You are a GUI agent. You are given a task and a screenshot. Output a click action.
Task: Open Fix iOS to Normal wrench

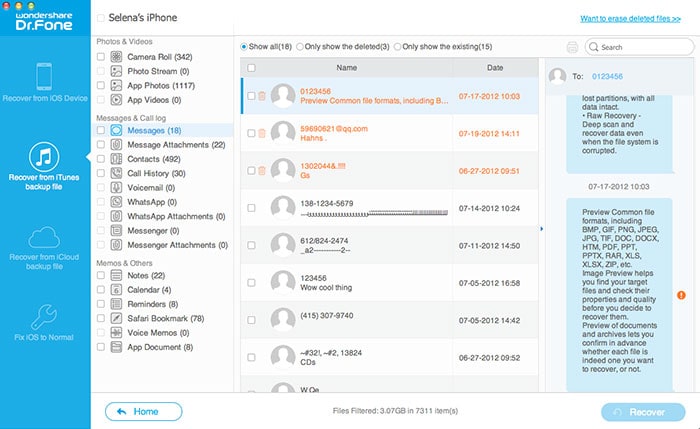click(x=44, y=322)
